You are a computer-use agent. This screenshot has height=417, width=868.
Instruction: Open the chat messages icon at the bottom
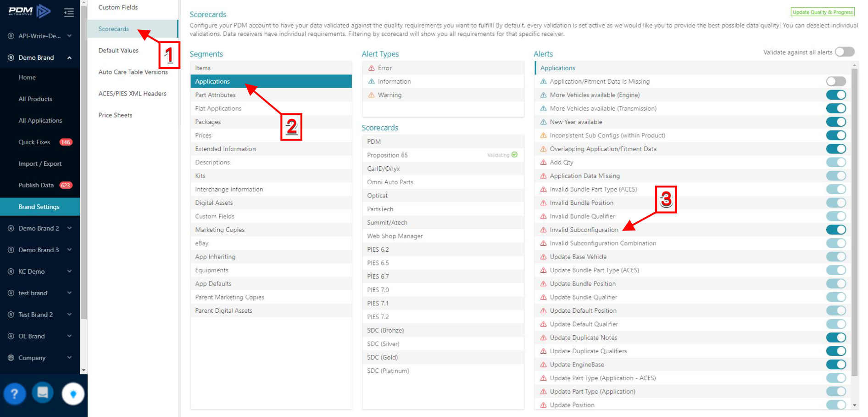click(x=43, y=393)
